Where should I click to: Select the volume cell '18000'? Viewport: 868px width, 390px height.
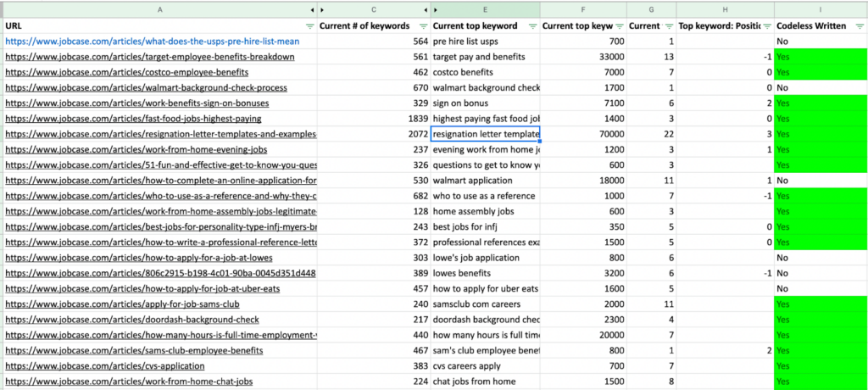pos(583,181)
